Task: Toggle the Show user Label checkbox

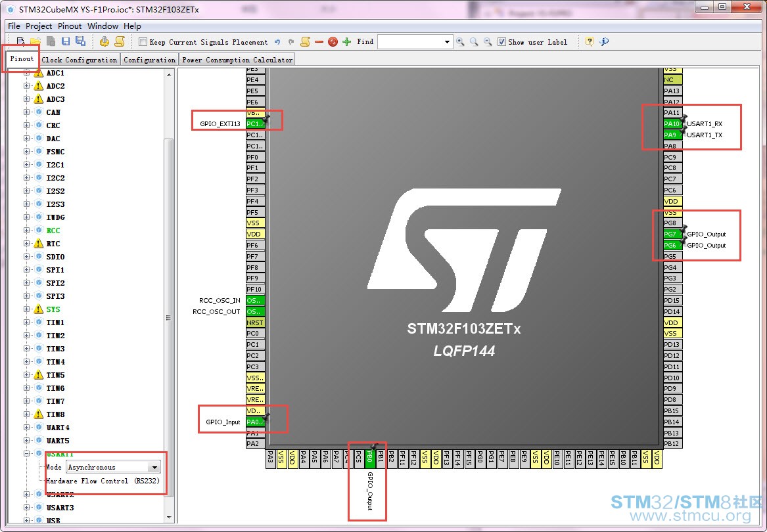Action: click(501, 42)
